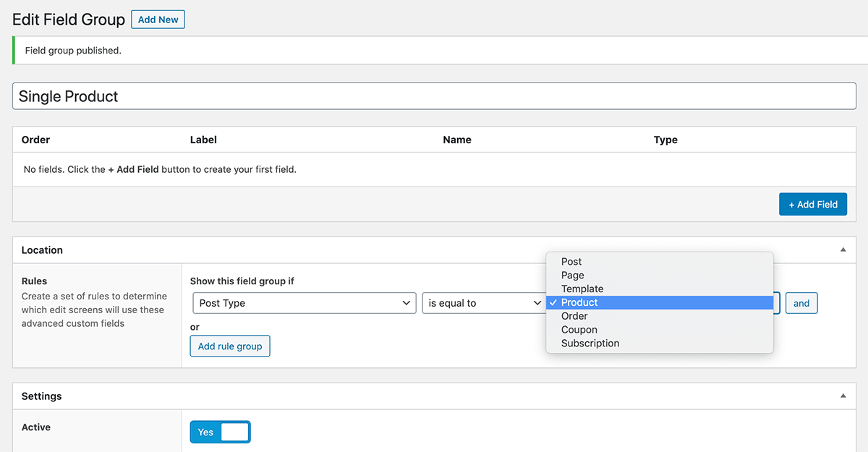This screenshot has height=452, width=868.
Task: Pick the checked Product option
Action: click(579, 303)
